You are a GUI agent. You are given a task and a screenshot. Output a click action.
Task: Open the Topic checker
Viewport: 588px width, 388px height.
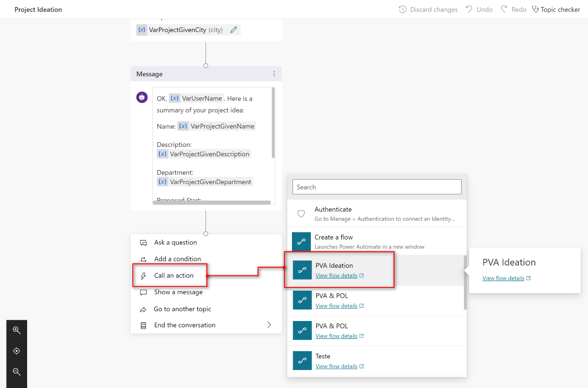(556, 9)
